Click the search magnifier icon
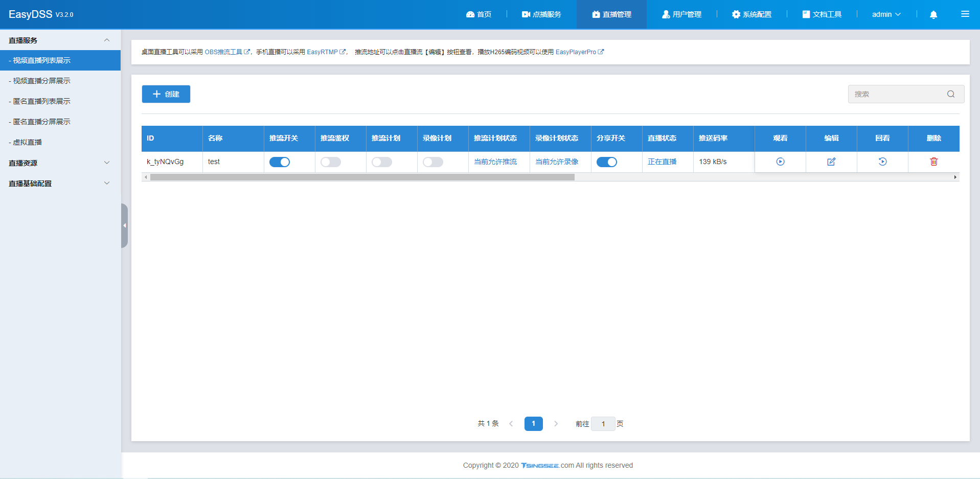The height and width of the screenshot is (479, 980). pyautogui.click(x=951, y=94)
